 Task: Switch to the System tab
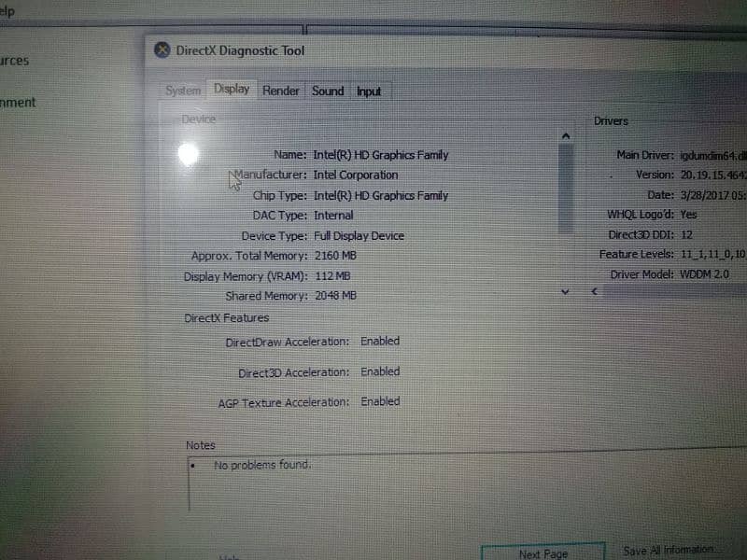(183, 91)
